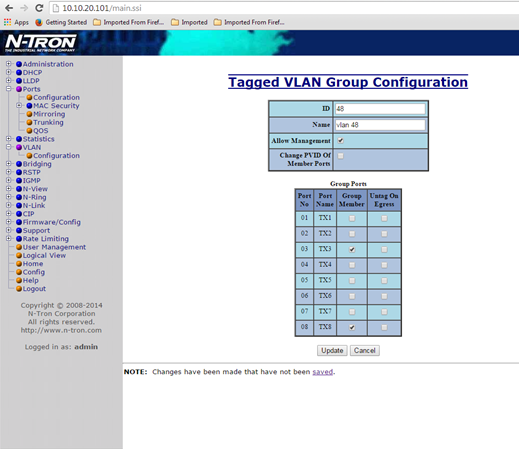Image resolution: width=519 pixels, height=449 pixels.
Task: Check Group Member for port TX1
Action: pos(352,218)
